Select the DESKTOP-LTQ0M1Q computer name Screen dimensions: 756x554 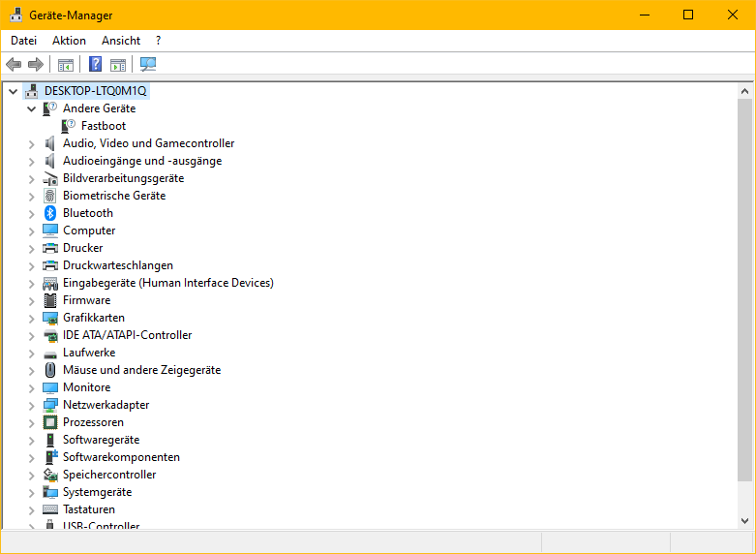coord(96,91)
